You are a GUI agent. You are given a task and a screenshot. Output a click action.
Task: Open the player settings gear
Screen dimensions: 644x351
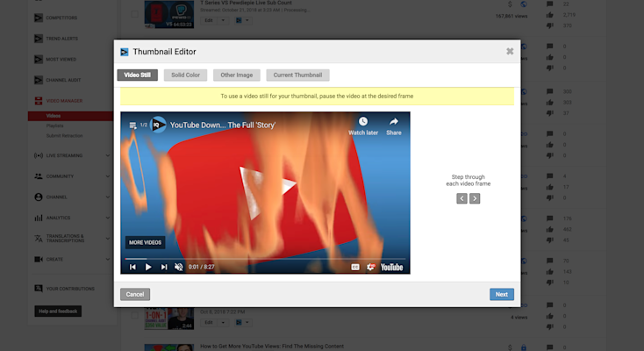[x=370, y=267]
